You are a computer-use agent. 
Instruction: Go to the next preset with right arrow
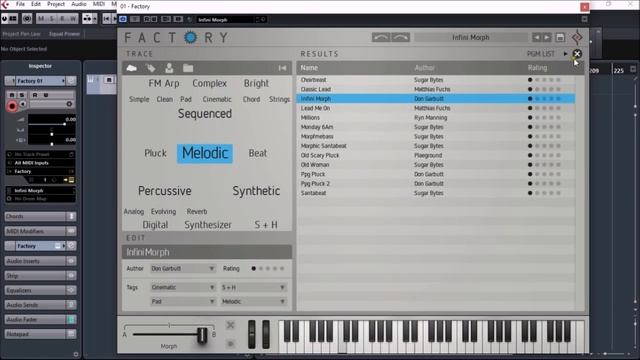click(547, 38)
